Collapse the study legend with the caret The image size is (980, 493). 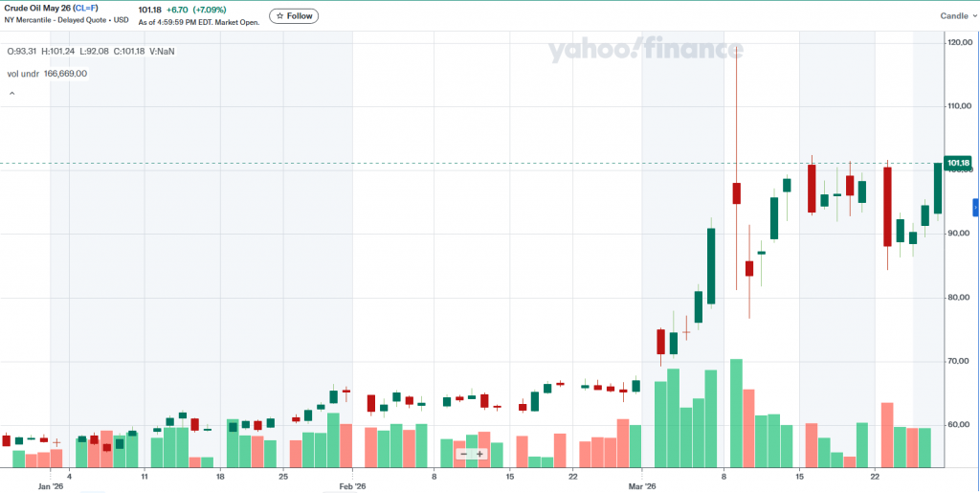click(12, 94)
